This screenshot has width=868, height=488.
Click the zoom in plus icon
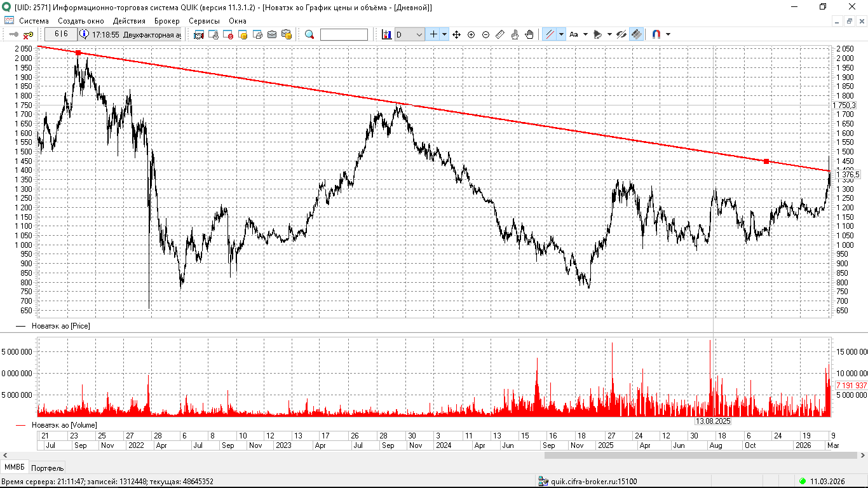471,34
